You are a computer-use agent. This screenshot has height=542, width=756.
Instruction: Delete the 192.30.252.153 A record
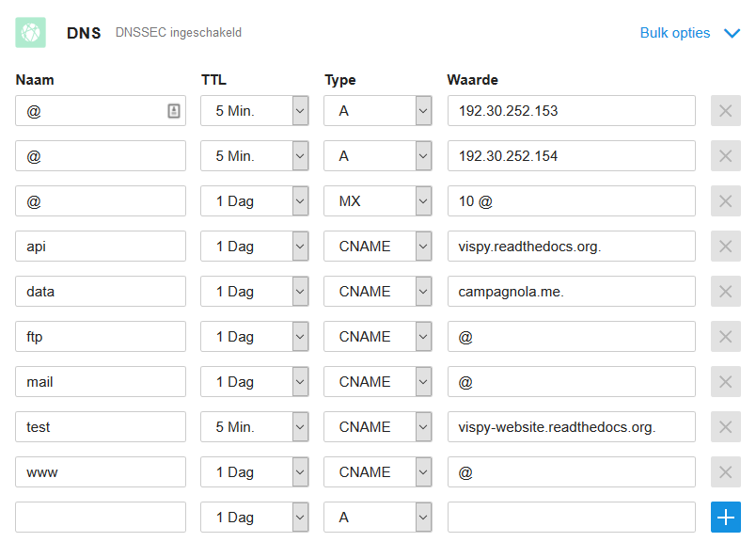tap(725, 110)
